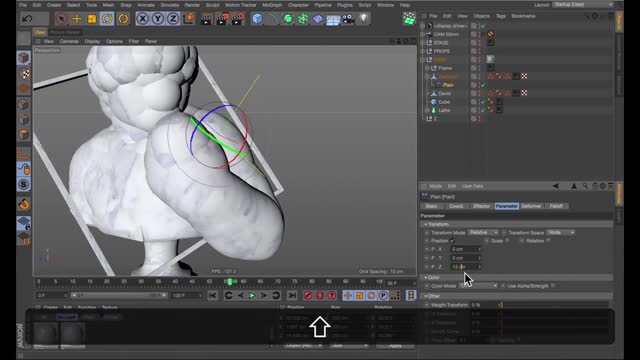Open the spline pen tool
The image size is (640, 360).
(272, 19)
